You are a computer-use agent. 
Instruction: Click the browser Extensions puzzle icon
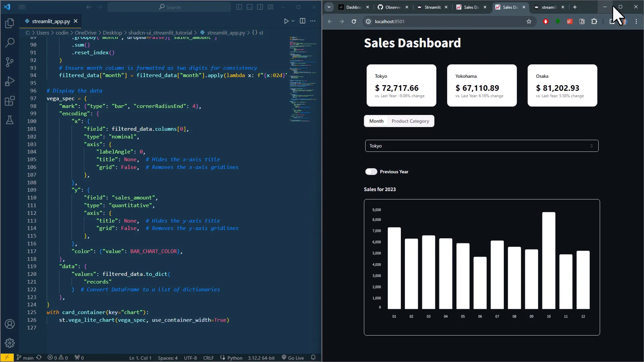[594, 21]
